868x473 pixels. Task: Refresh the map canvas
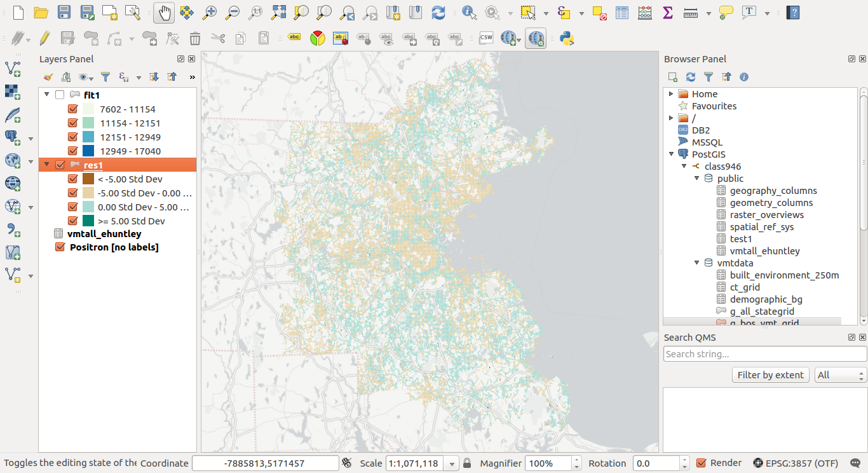coord(438,12)
